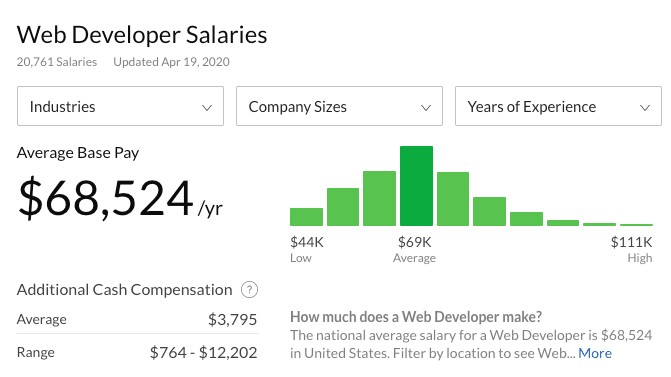Click the Industries chevron arrow
Screen dimensions: 671x377
point(207,107)
